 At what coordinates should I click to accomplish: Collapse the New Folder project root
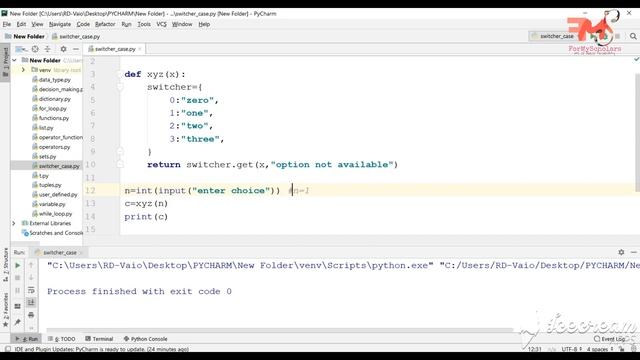pyautogui.click(x=15, y=60)
